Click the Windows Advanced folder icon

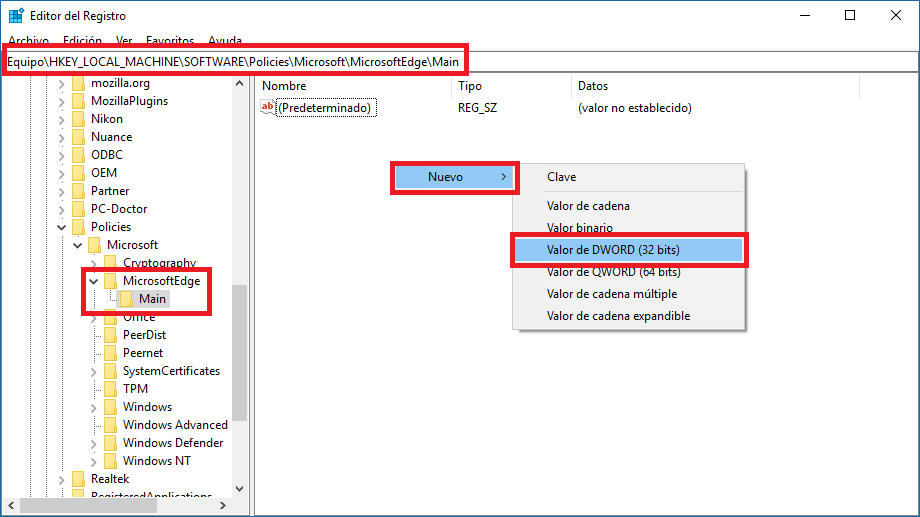[x=110, y=425]
